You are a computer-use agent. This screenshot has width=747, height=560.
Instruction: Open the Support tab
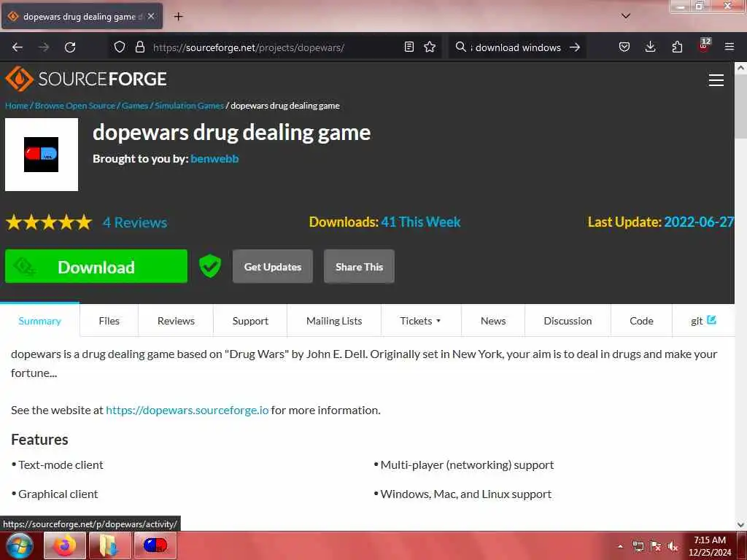coord(250,321)
